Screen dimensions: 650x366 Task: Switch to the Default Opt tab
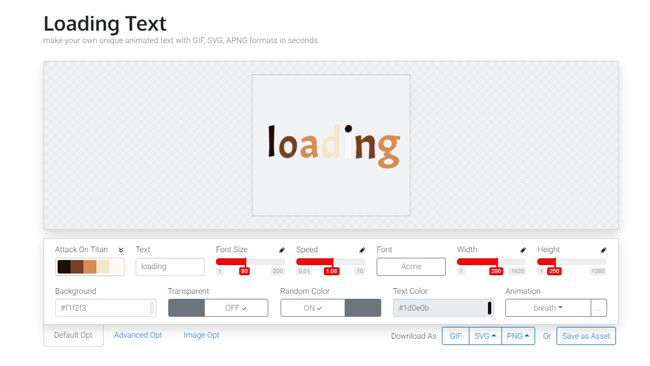pyautogui.click(x=73, y=335)
